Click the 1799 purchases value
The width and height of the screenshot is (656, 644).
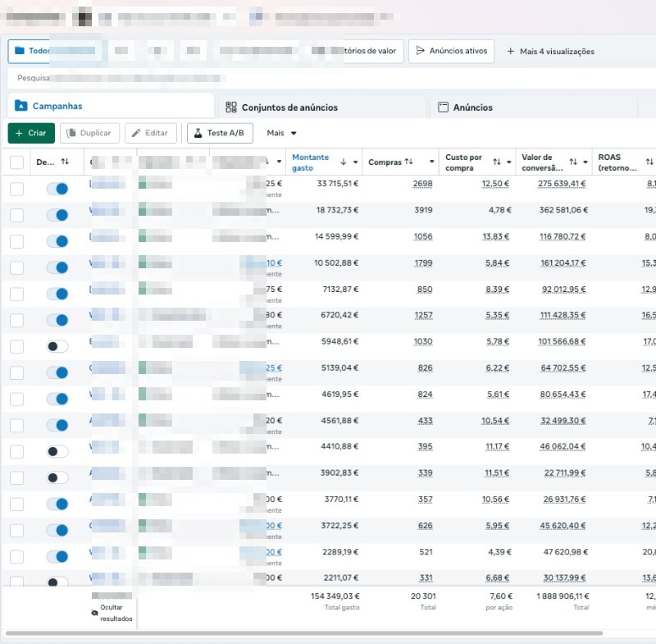point(423,263)
